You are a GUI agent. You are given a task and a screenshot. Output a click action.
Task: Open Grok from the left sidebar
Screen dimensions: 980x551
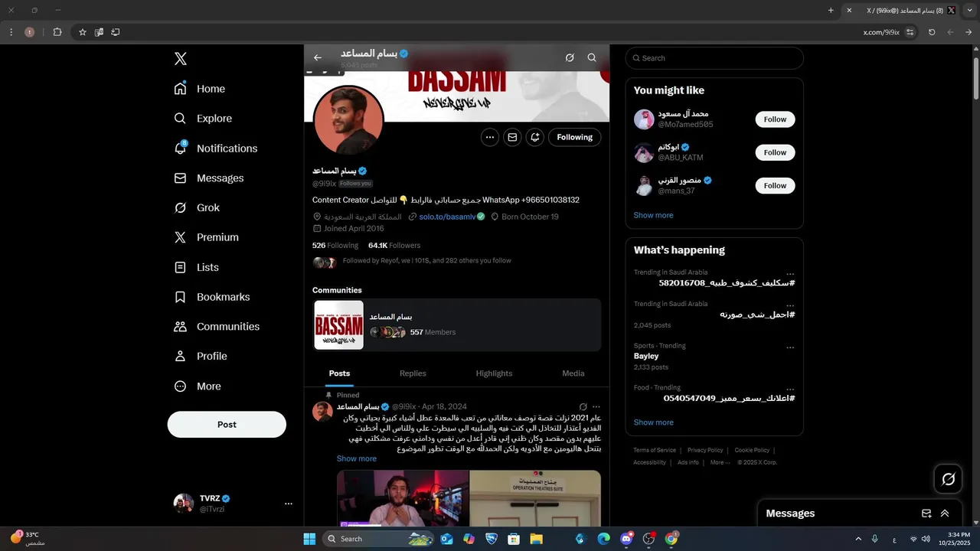(x=197, y=208)
